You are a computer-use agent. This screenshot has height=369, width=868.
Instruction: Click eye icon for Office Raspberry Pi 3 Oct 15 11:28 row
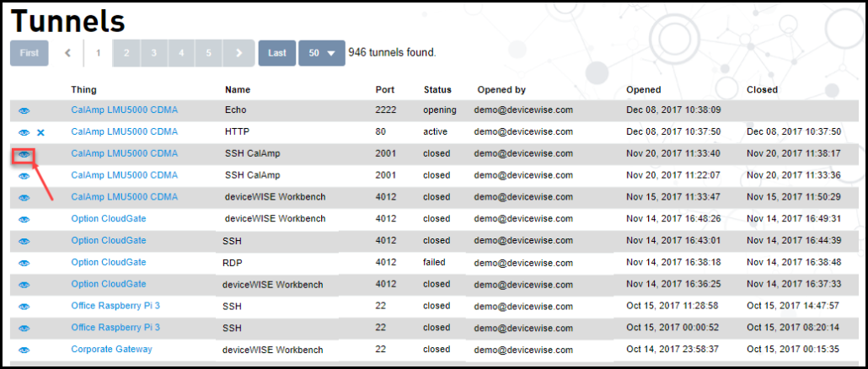tap(24, 306)
